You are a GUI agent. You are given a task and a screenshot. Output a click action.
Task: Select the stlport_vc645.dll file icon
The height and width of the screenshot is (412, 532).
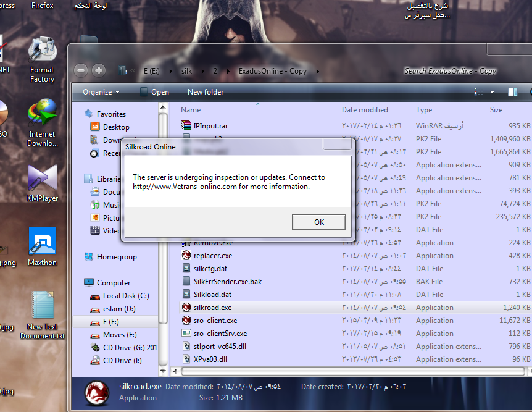click(x=186, y=346)
